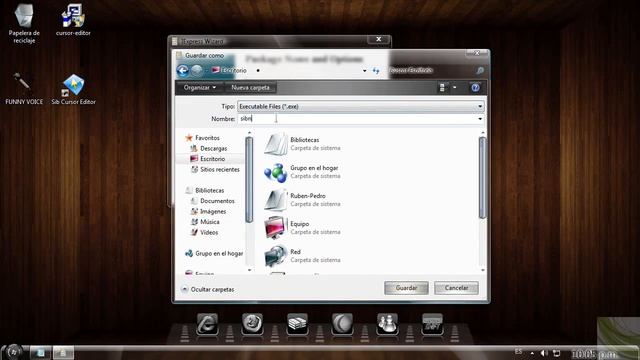640x360 pixels.
Task: Open help with the question mark icon
Action: click(475, 87)
